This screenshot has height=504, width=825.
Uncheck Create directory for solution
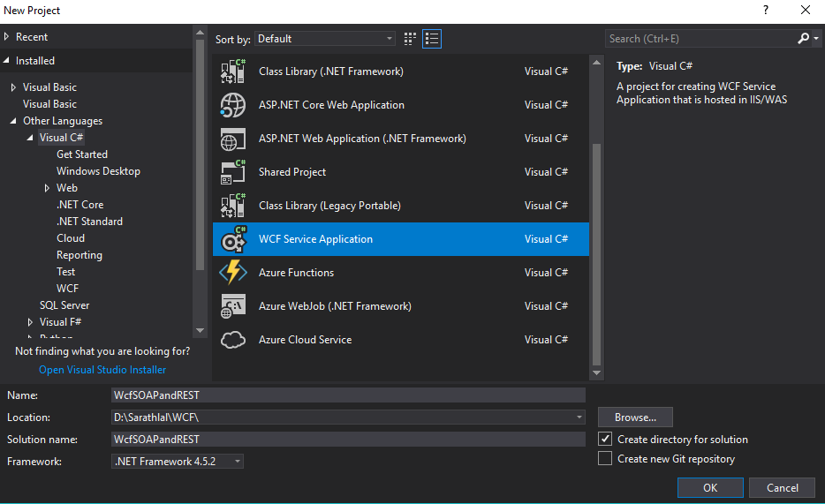click(605, 439)
